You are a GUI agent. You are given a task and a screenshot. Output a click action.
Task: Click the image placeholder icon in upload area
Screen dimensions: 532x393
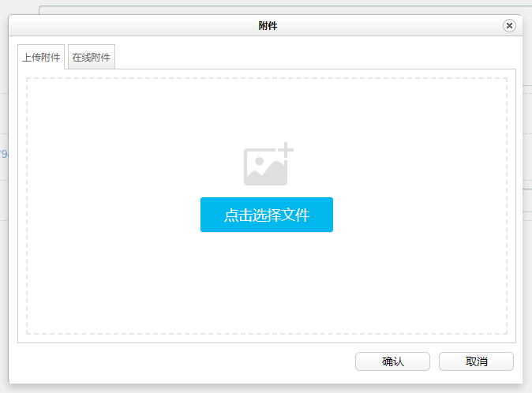(264, 167)
